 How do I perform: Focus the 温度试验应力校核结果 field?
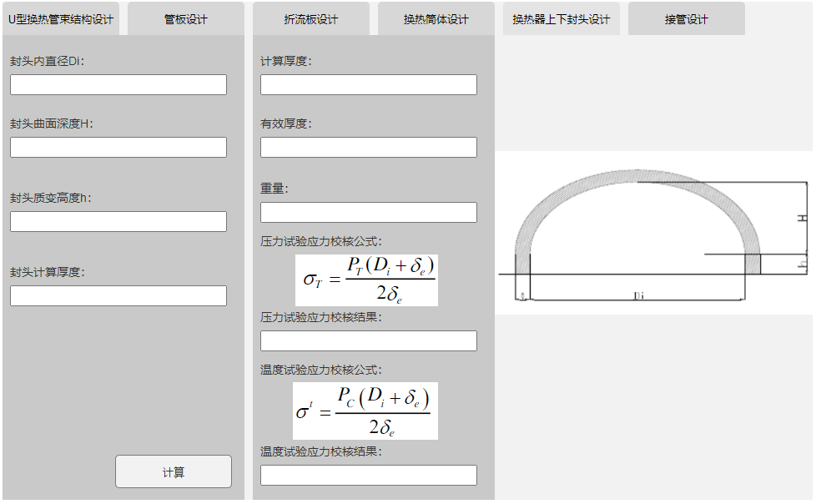pos(369,476)
